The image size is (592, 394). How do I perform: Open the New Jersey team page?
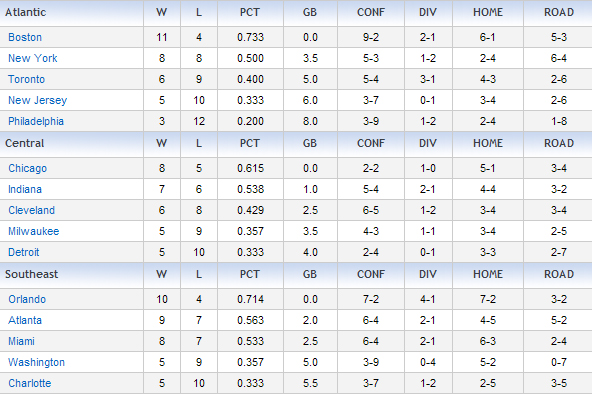[x=37, y=100]
